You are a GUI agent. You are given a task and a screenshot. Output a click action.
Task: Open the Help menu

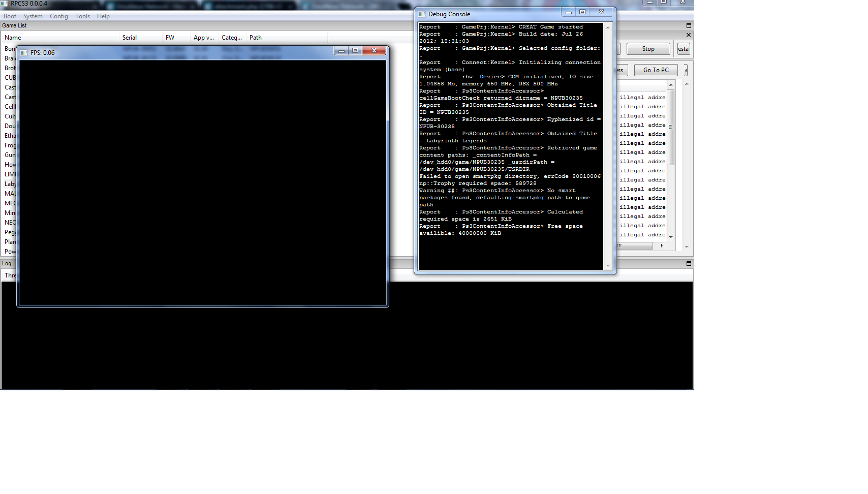(x=103, y=16)
